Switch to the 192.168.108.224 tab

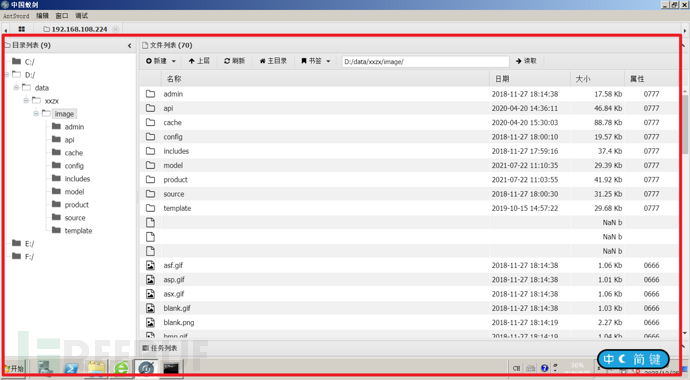click(x=79, y=29)
